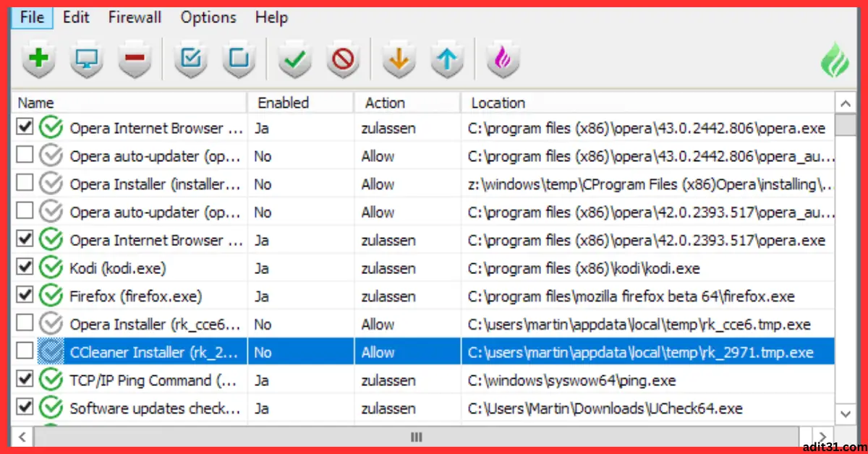
Task: Open the File menu
Action: click(32, 17)
